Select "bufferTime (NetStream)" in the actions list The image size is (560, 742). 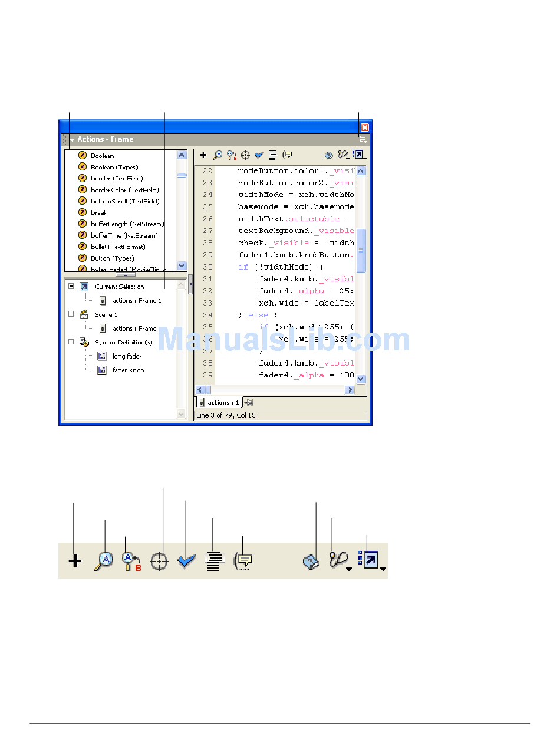(124, 235)
